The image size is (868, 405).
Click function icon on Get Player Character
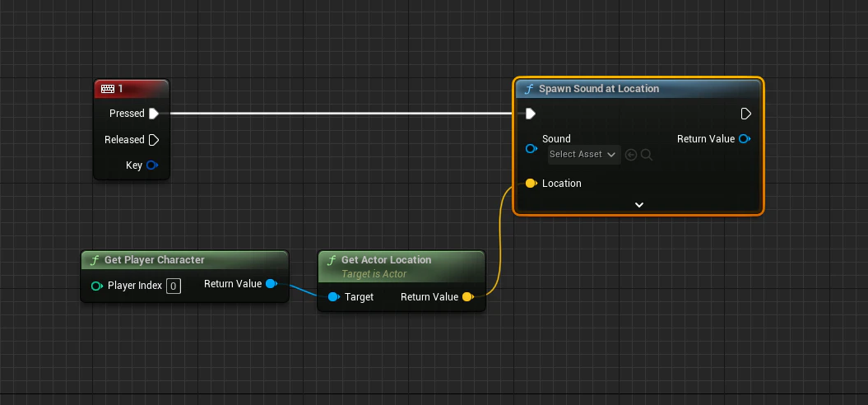94,260
